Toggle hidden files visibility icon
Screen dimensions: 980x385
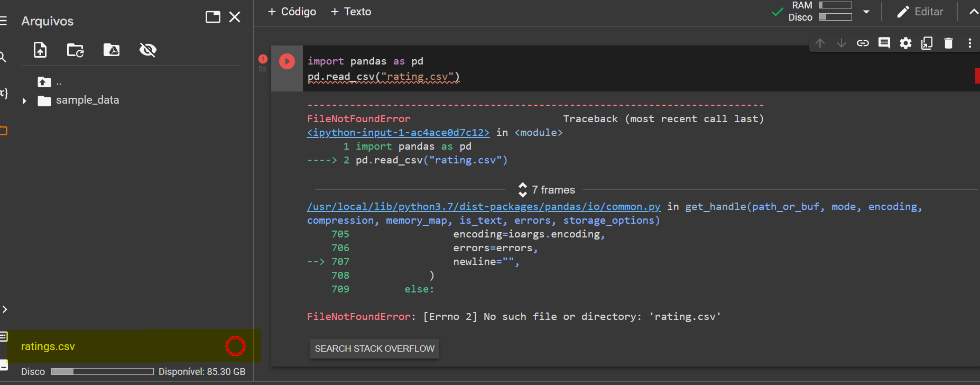coord(148,50)
